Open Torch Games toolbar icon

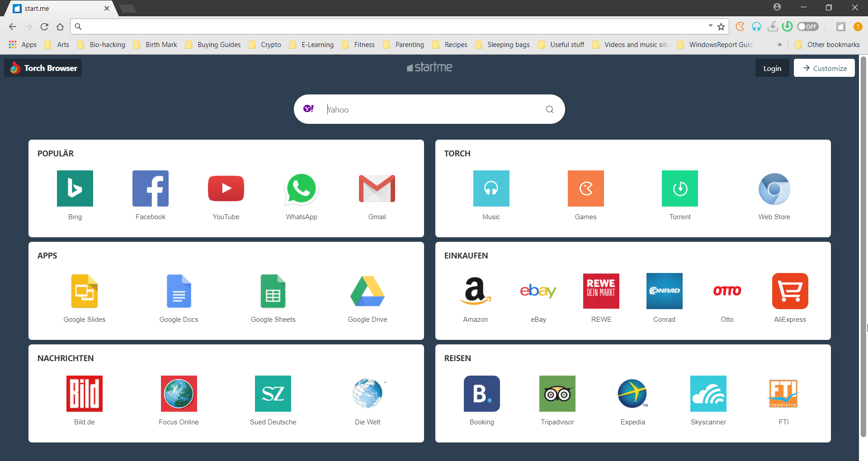pyautogui.click(x=740, y=27)
